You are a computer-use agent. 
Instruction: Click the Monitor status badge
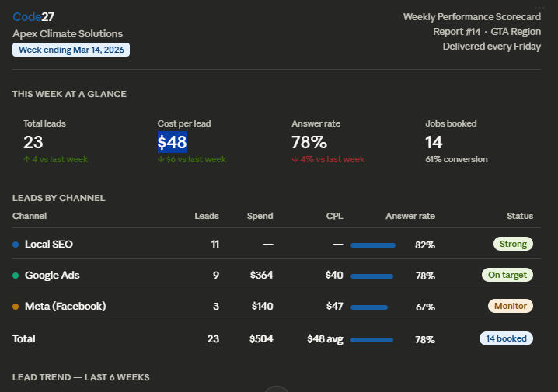pyautogui.click(x=510, y=306)
